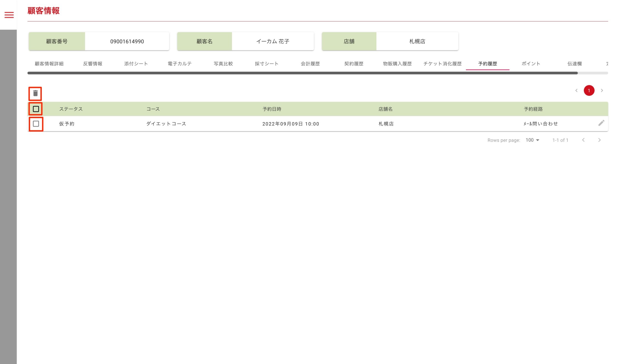The width and height of the screenshot is (618, 364).
Task: Click the 顧客番号 value 09001614990 field
Action: (x=127, y=42)
